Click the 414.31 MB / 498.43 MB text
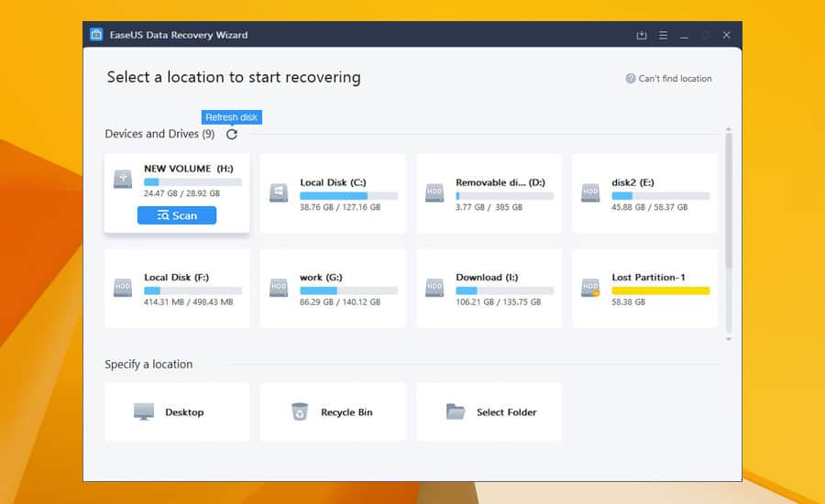825x504 pixels. click(x=188, y=302)
